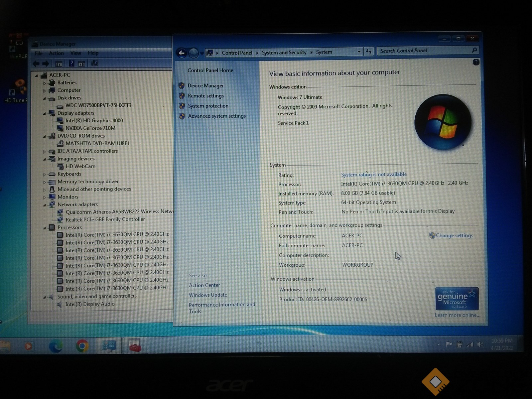Select the HD WebCam device
This screenshot has height=399, width=532.
(x=80, y=166)
